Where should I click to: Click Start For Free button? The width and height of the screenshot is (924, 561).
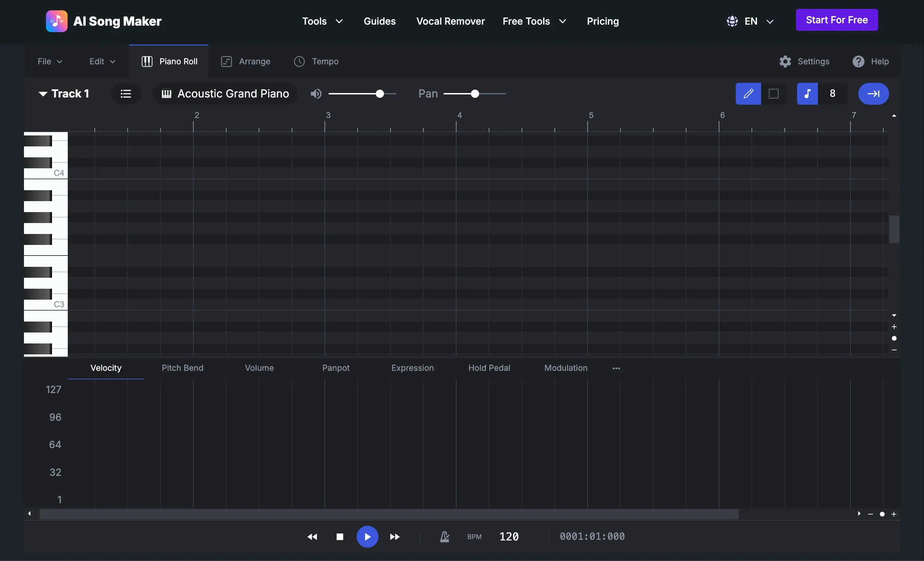pos(837,20)
